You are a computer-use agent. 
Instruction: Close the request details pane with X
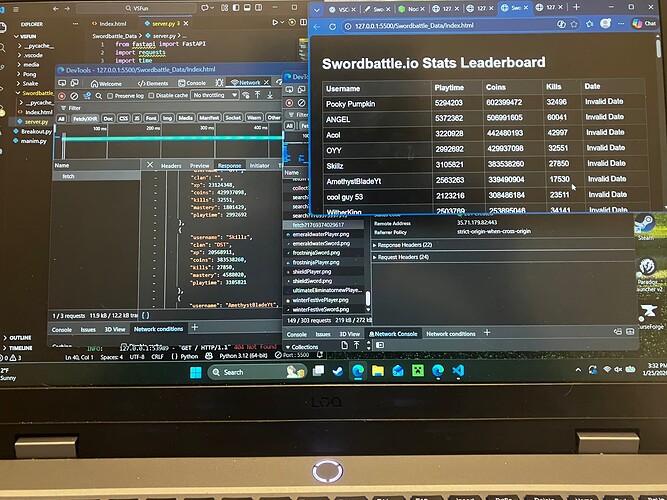[x=150, y=165]
